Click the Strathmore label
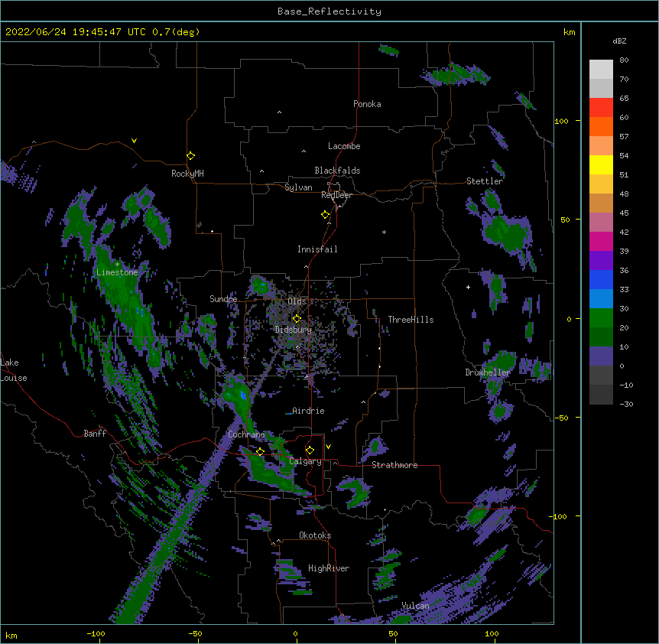The height and width of the screenshot is (644, 659). tap(394, 465)
